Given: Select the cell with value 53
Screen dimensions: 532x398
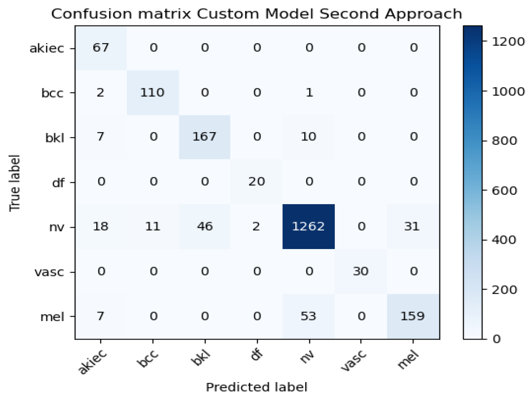Looking at the screenshot, I should tap(308, 316).
